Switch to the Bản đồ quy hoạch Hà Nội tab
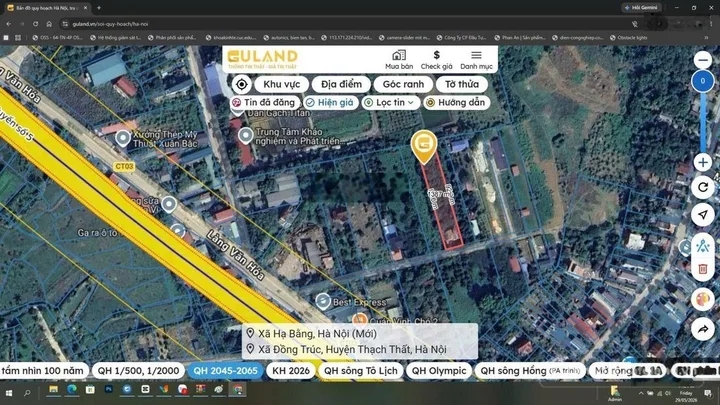 click(45, 8)
